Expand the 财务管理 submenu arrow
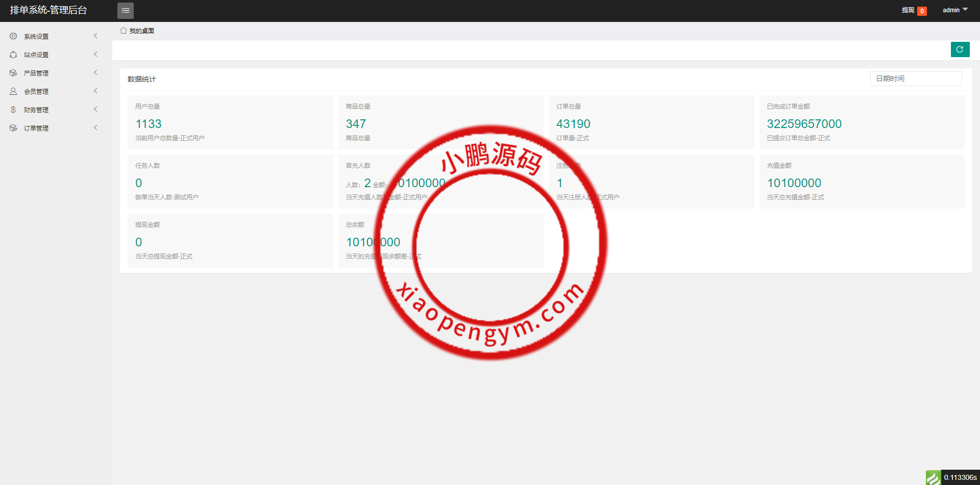This screenshot has height=485, width=980. (95, 110)
